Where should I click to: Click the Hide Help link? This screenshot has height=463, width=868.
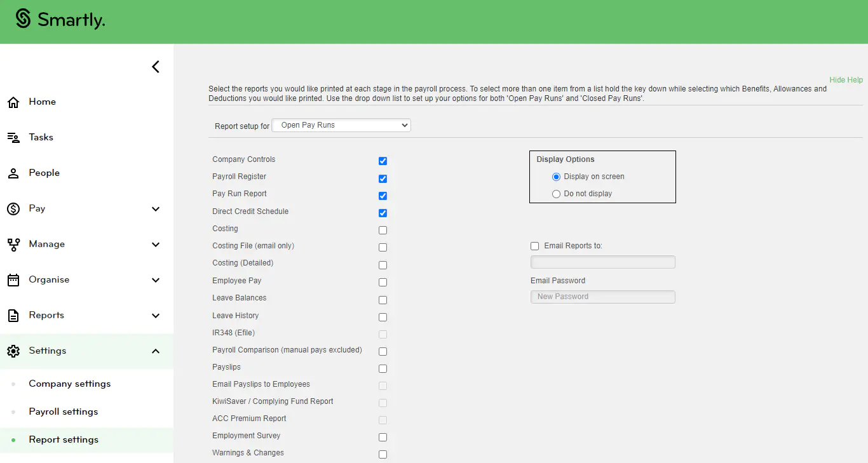coord(845,79)
